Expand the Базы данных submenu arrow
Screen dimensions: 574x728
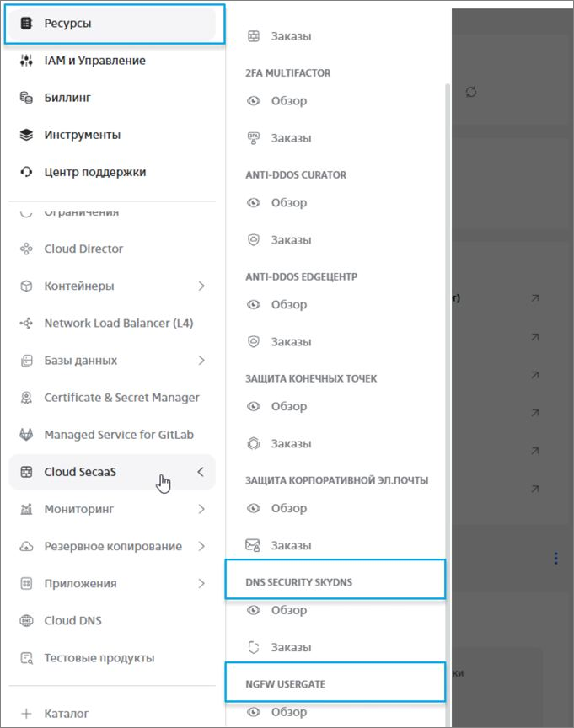click(201, 361)
